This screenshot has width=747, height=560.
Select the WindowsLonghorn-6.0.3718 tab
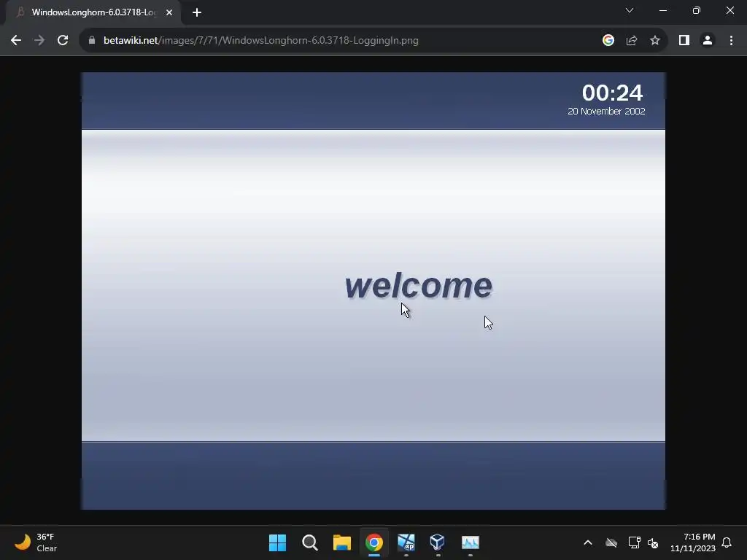click(93, 12)
